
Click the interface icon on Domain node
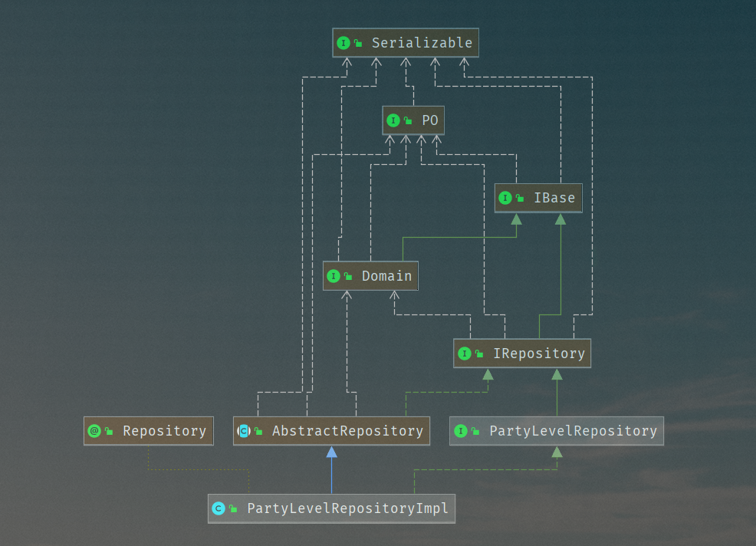[333, 276]
